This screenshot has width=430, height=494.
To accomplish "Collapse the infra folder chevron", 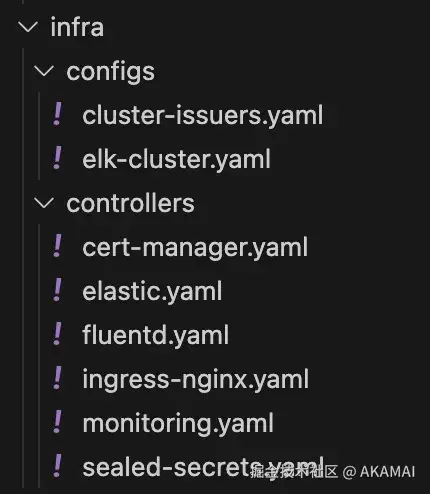I will (28, 27).
